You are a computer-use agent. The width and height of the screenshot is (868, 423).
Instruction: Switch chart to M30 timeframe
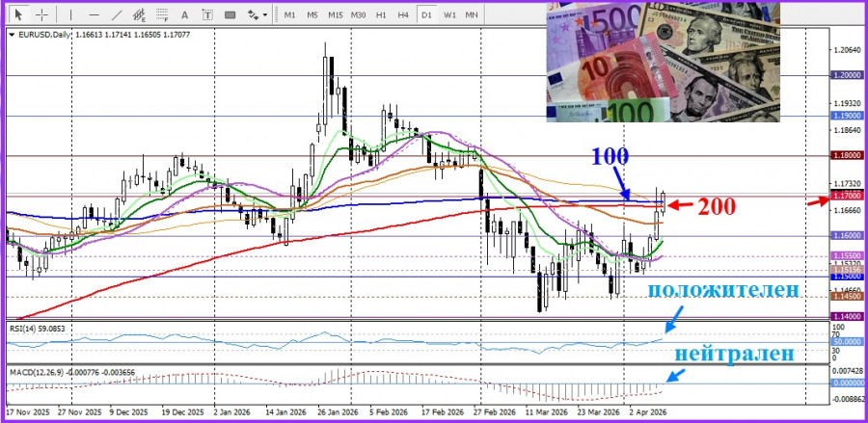tap(358, 14)
